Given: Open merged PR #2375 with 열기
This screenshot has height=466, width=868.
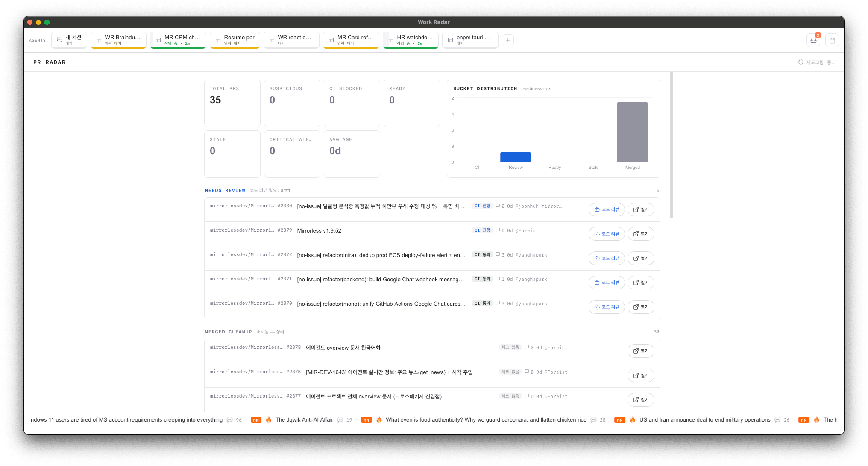Looking at the screenshot, I should (641, 375).
